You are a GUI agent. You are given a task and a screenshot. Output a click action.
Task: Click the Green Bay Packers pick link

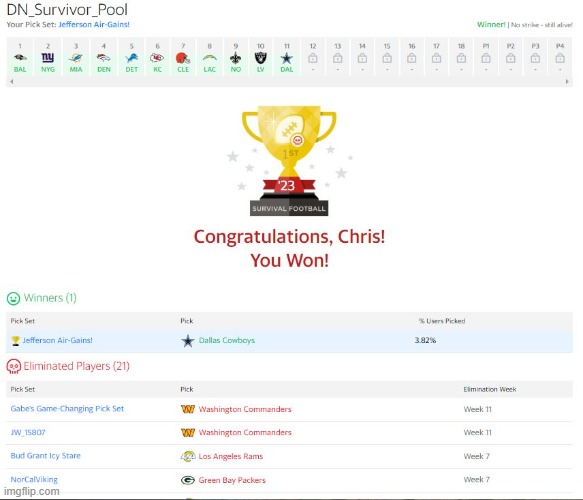[x=232, y=480]
